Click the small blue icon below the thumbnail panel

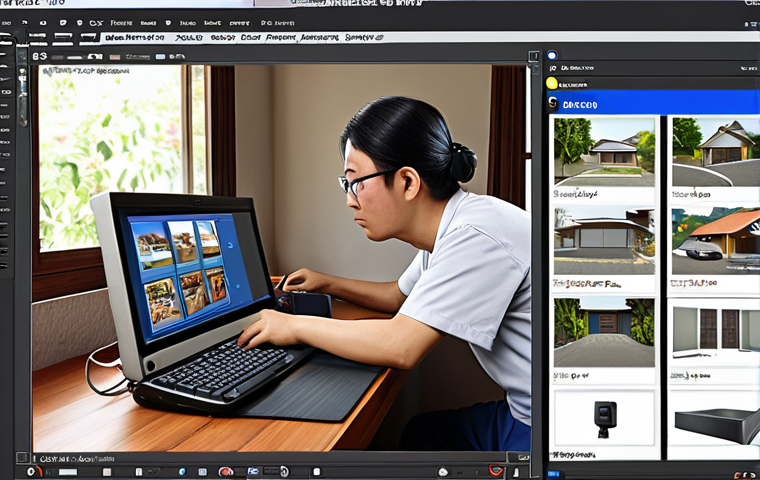pos(553,474)
